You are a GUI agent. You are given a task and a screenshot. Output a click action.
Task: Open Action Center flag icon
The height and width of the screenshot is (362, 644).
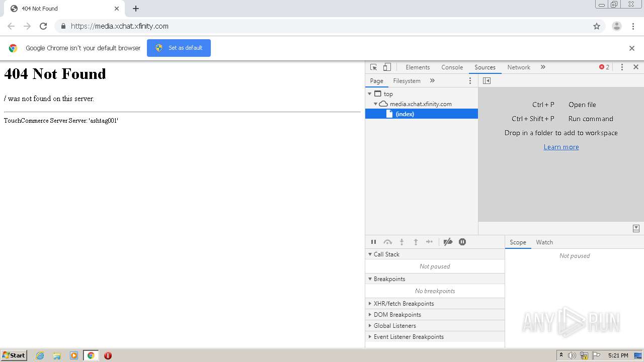(596, 355)
